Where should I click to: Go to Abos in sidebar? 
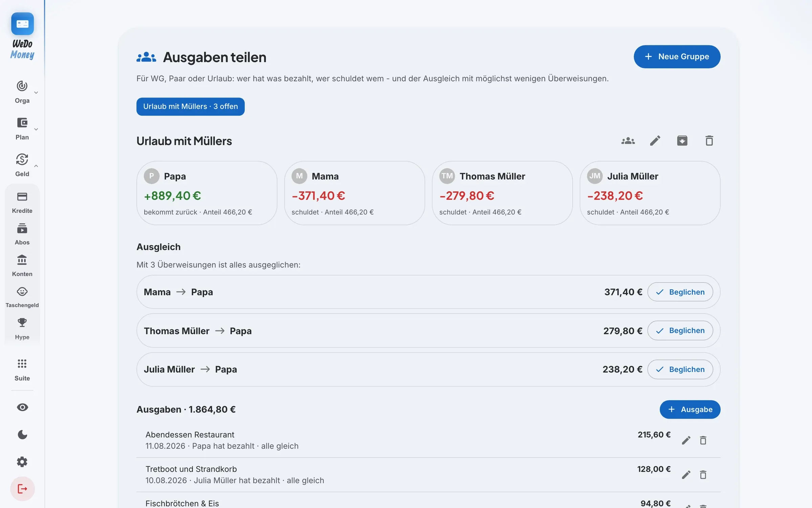pyautogui.click(x=22, y=234)
